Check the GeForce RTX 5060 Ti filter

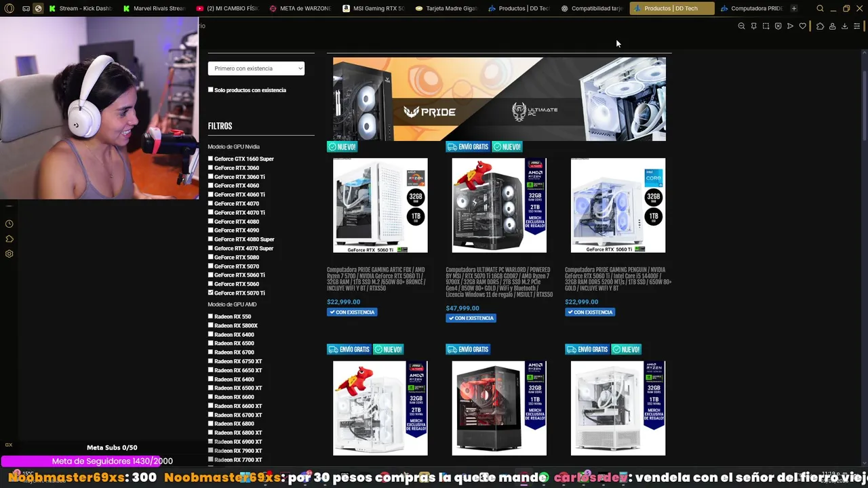tap(210, 275)
